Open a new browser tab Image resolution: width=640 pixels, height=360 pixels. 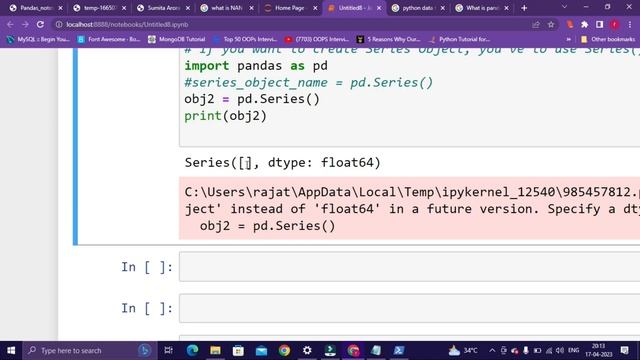click(524, 8)
